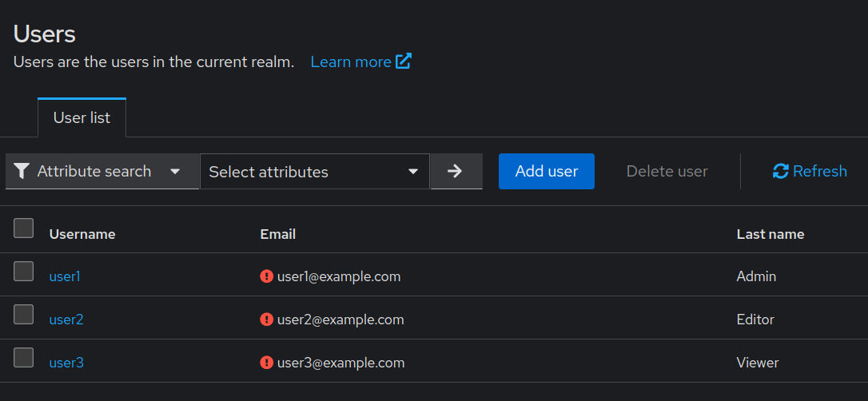Switch to the User list tab

82,117
